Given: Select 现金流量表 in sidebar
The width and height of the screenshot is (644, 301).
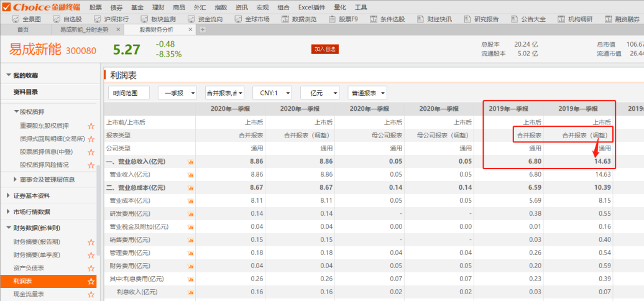Looking at the screenshot, I should [29, 294].
